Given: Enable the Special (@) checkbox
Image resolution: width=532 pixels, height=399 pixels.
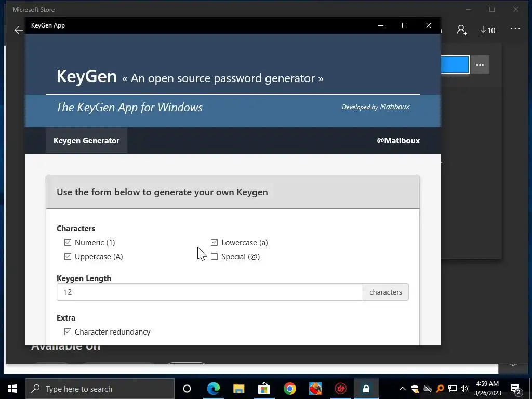Looking at the screenshot, I should pyautogui.click(x=214, y=257).
